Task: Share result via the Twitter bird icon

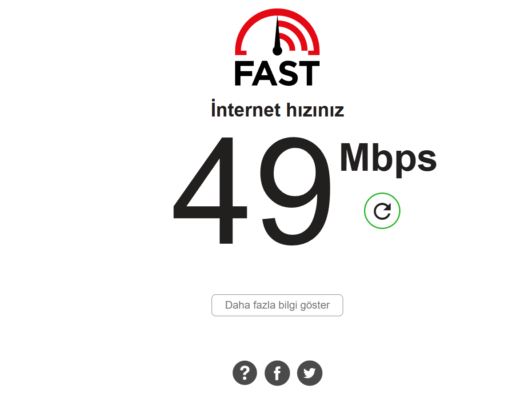Action: click(309, 373)
